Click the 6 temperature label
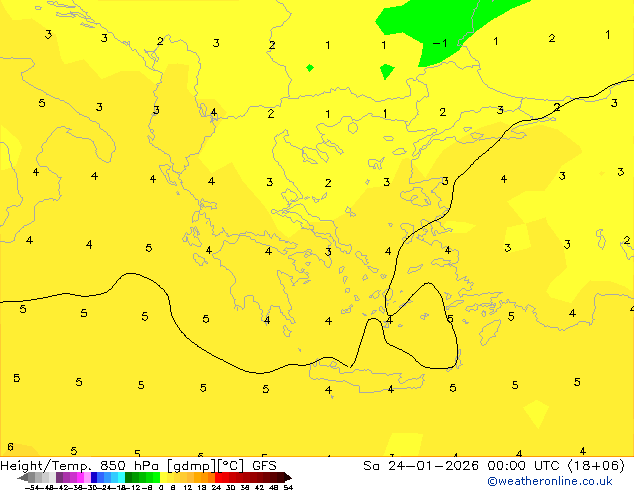634x490 pixels. pos(10,447)
